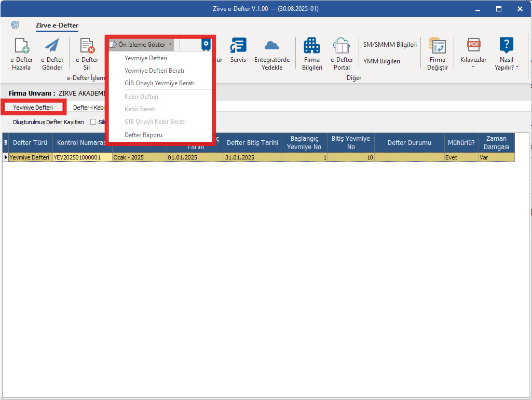The height and width of the screenshot is (400, 532).
Task: Select the Yevmiye Defteri cell in table row
Action: click(31, 157)
